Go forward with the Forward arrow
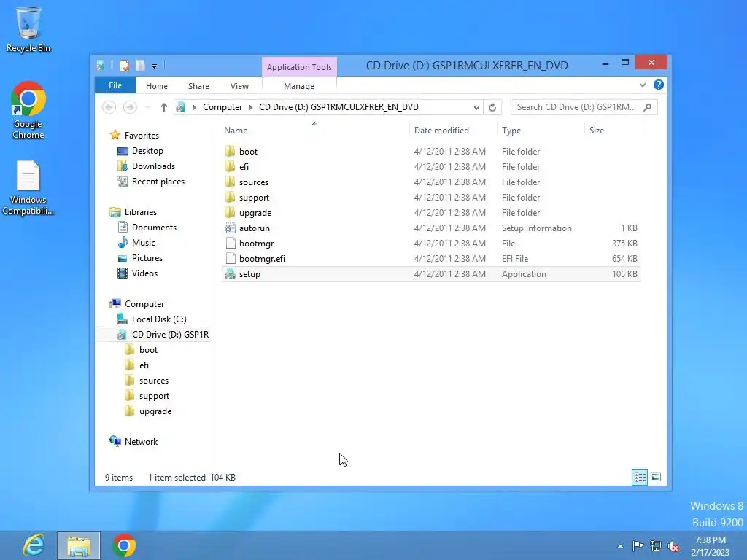 (x=130, y=107)
